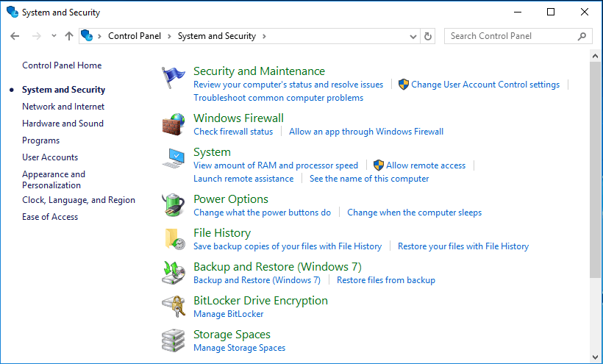The height and width of the screenshot is (364, 603).
Task: Open Change User Account Control settings
Action: pos(485,85)
